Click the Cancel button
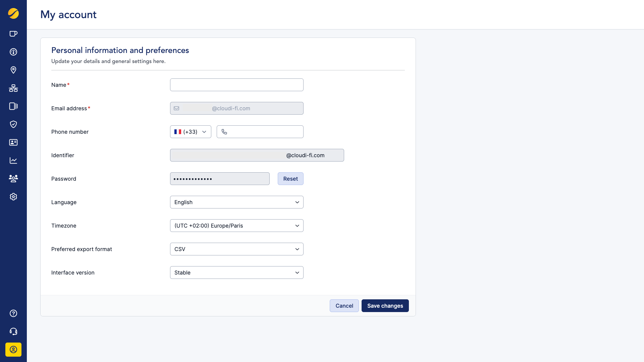The width and height of the screenshot is (644, 362). pos(344,306)
